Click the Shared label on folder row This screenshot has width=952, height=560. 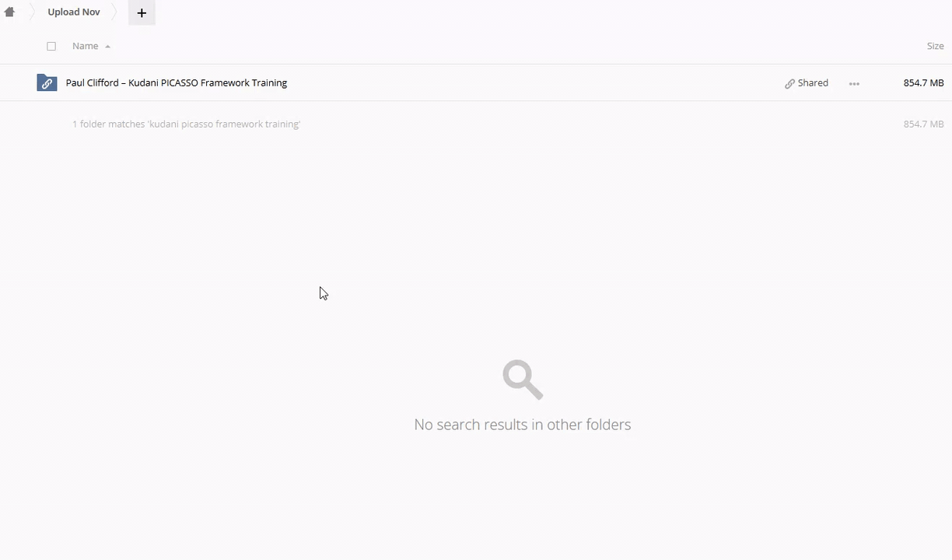point(813,83)
